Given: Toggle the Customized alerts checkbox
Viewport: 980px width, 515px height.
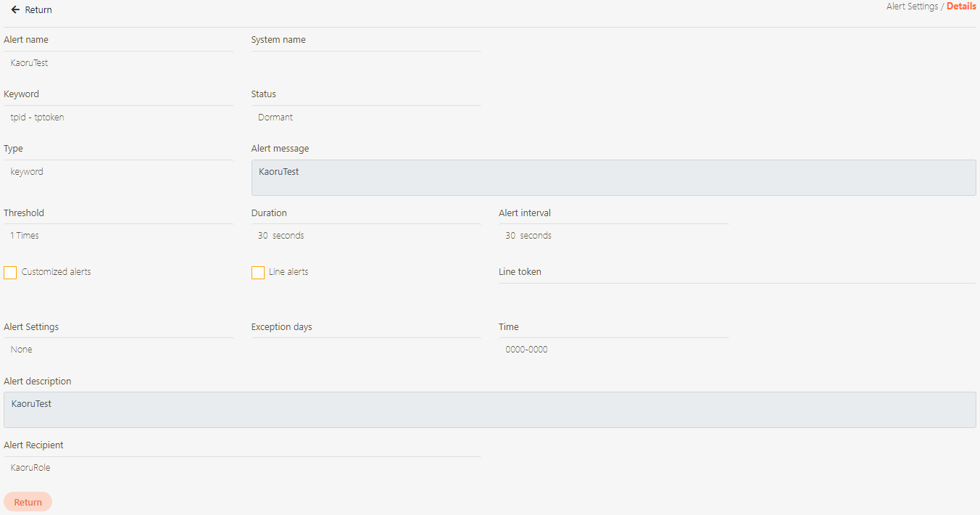Looking at the screenshot, I should [x=10, y=273].
